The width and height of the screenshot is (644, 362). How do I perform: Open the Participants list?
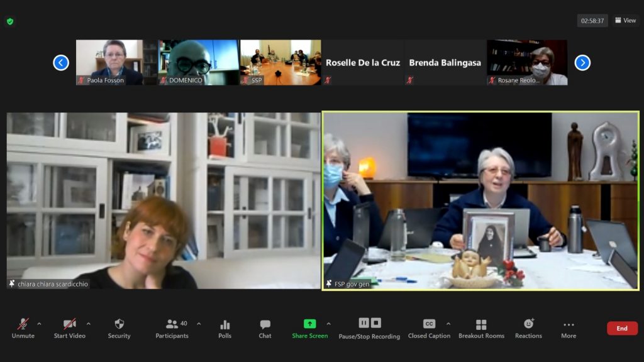[172, 328]
